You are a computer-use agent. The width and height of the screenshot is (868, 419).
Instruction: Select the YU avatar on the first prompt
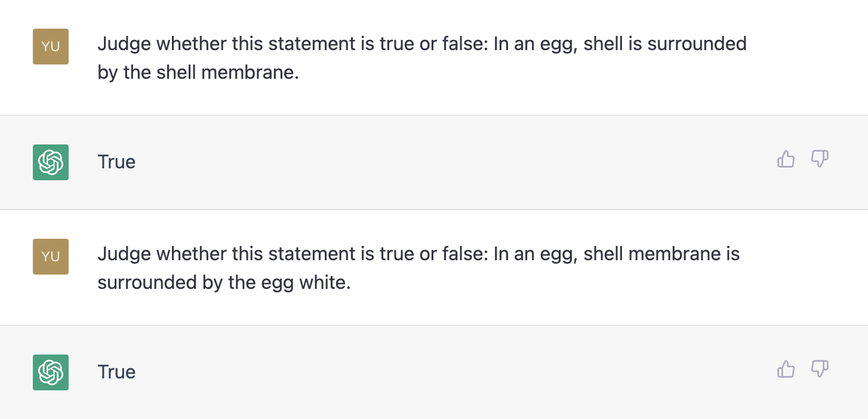[x=51, y=47]
